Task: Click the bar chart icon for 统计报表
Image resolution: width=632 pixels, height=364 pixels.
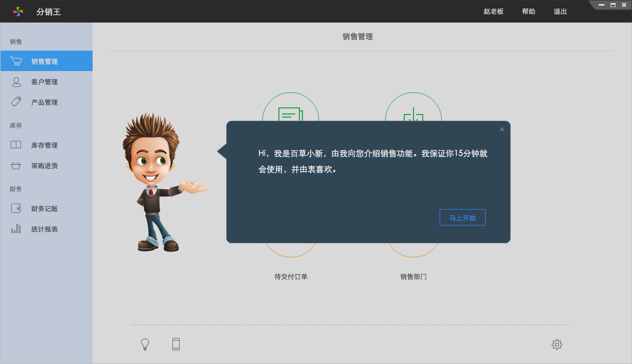Action: click(16, 229)
